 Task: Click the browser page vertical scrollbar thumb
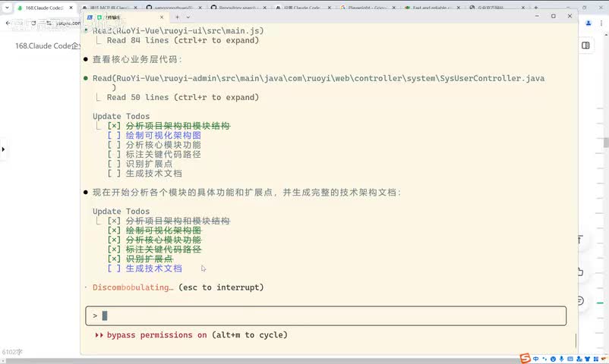tap(606, 143)
